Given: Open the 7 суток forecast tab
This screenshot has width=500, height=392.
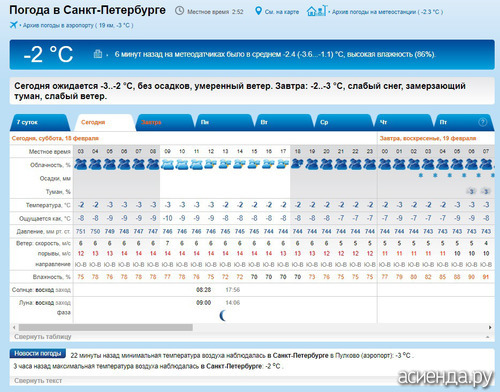Looking at the screenshot, I should pos(40,122).
